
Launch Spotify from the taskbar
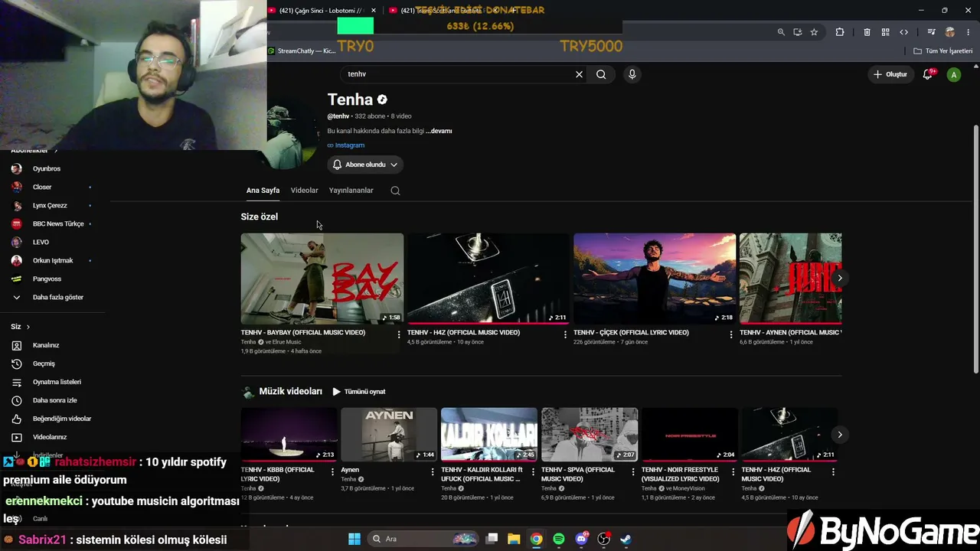tap(559, 539)
